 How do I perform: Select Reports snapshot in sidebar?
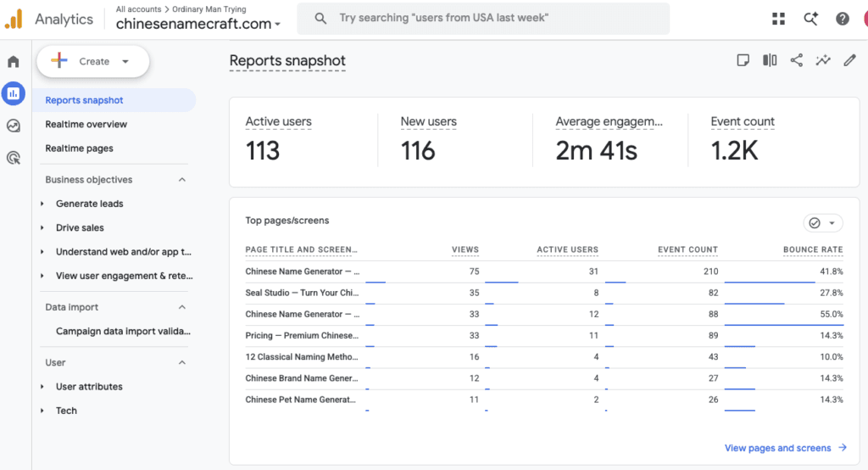(114, 100)
